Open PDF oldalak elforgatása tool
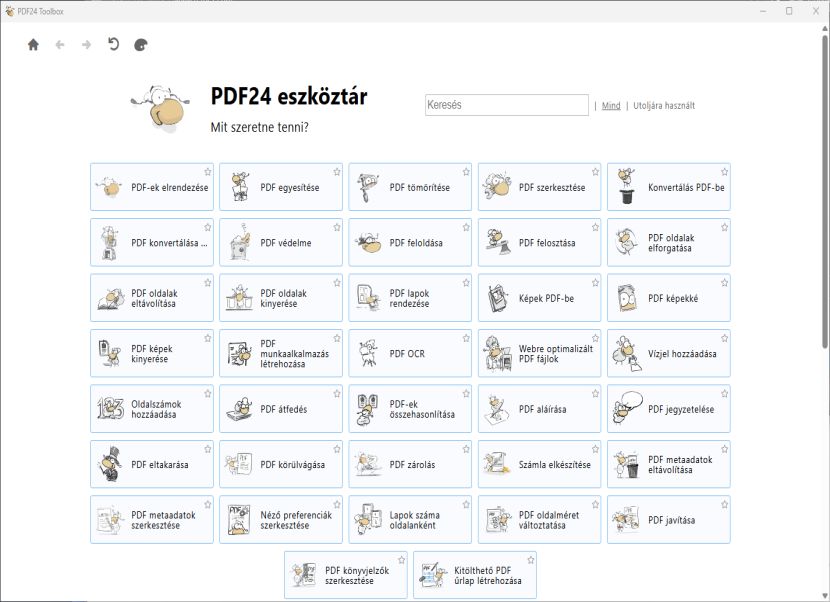The height and width of the screenshot is (602, 830). tap(669, 242)
